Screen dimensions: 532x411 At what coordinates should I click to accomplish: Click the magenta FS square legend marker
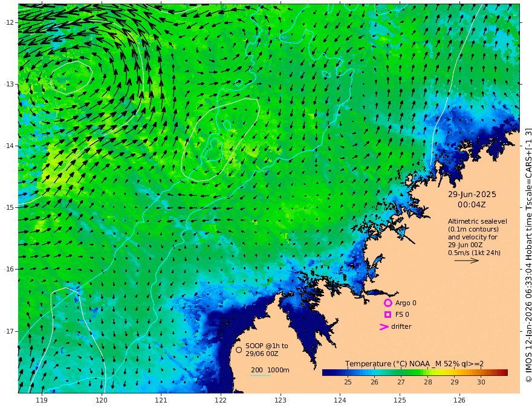pos(388,314)
